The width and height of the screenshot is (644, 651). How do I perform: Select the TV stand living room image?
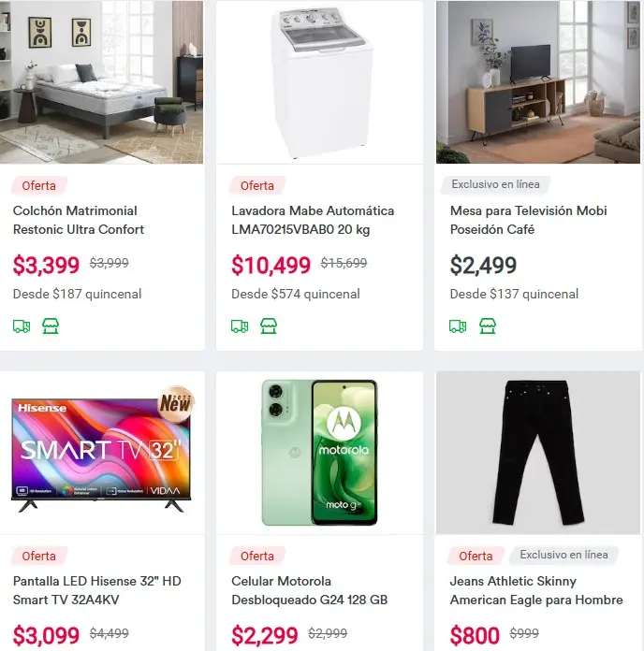click(538, 82)
